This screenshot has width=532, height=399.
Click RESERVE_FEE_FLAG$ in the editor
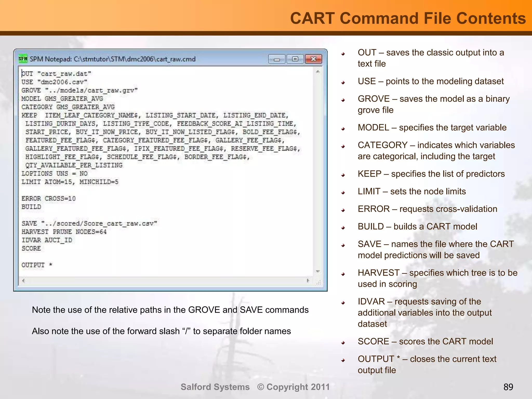point(264,149)
